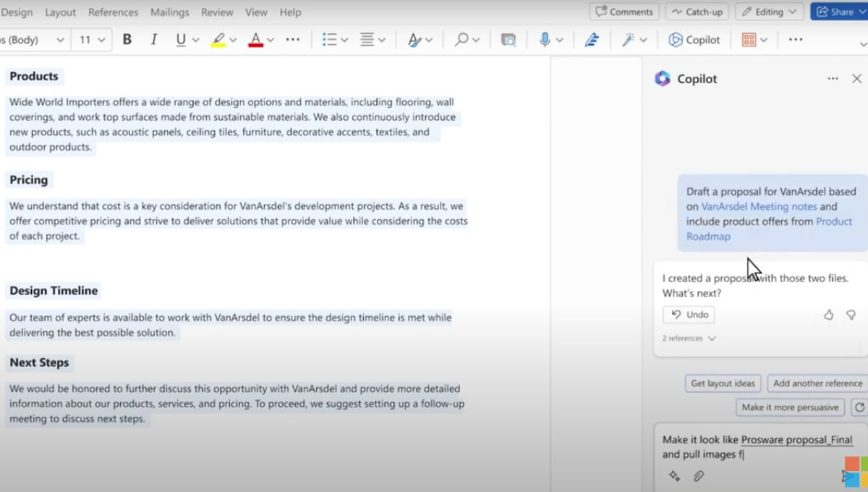
Task: Click the Next Steps heading
Action: [x=39, y=362]
